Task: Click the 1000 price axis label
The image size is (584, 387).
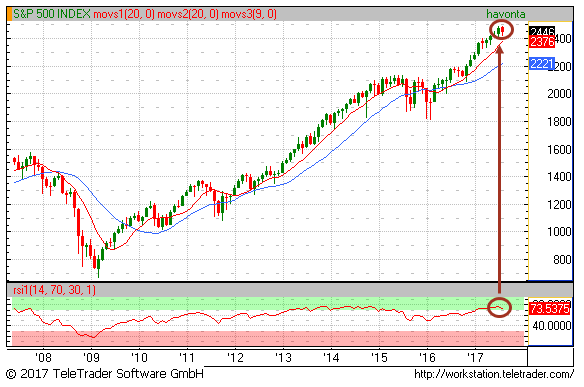Action: pos(559,232)
